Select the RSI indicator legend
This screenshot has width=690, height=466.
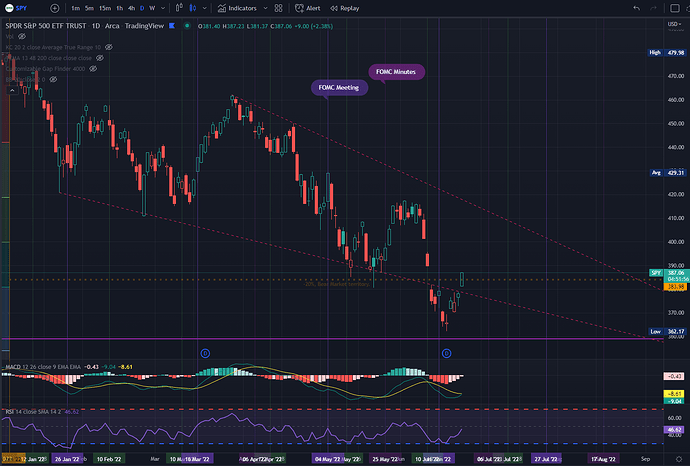tap(33, 411)
